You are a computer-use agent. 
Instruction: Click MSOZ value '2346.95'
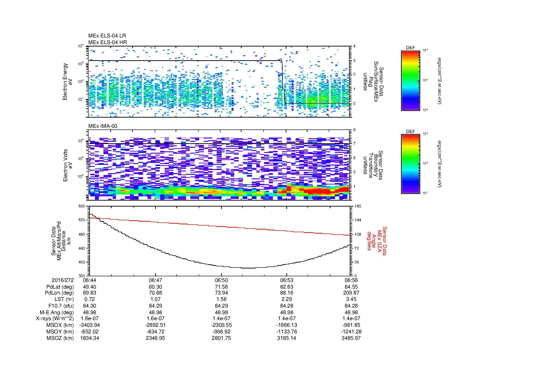(x=155, y=338)
